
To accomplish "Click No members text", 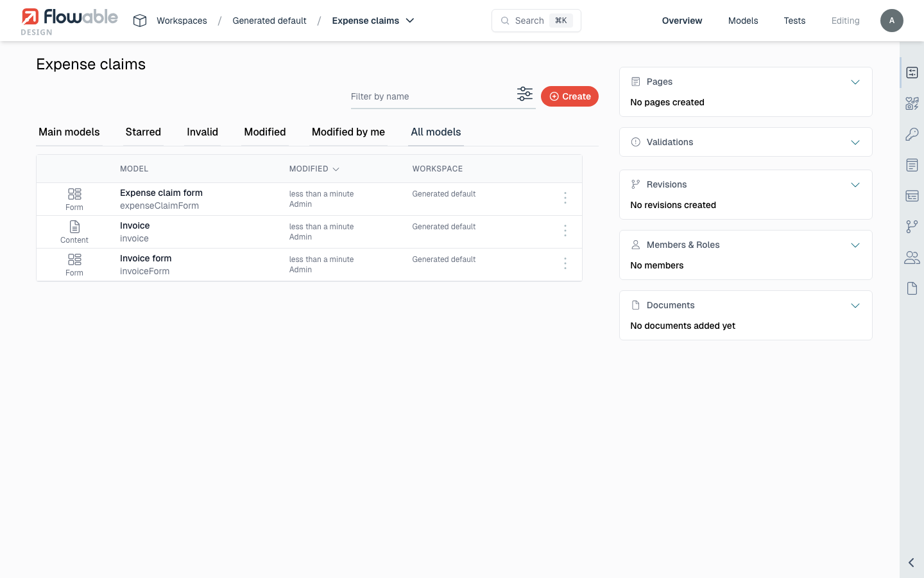I will (657, 265).
